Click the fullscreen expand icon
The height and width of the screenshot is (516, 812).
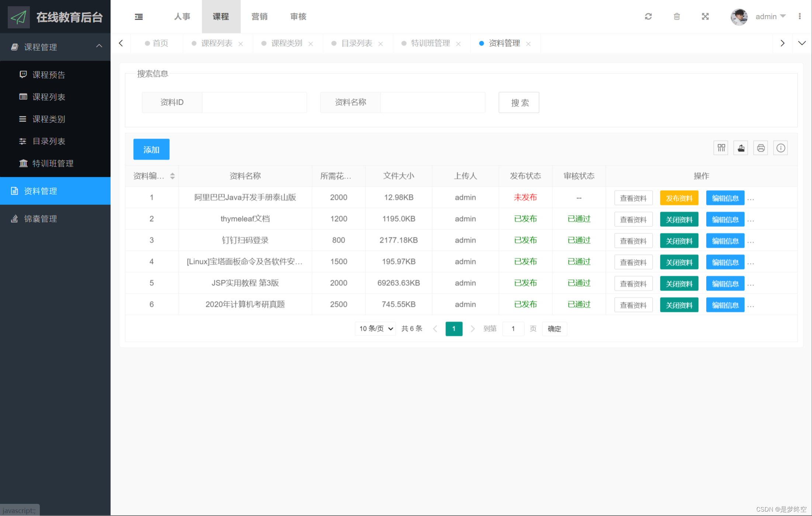705,17
